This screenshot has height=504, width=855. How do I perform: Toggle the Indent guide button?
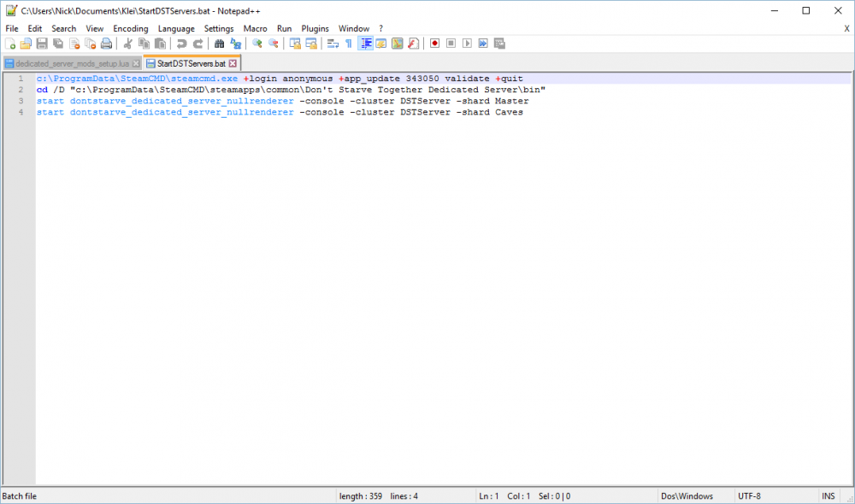365,44
